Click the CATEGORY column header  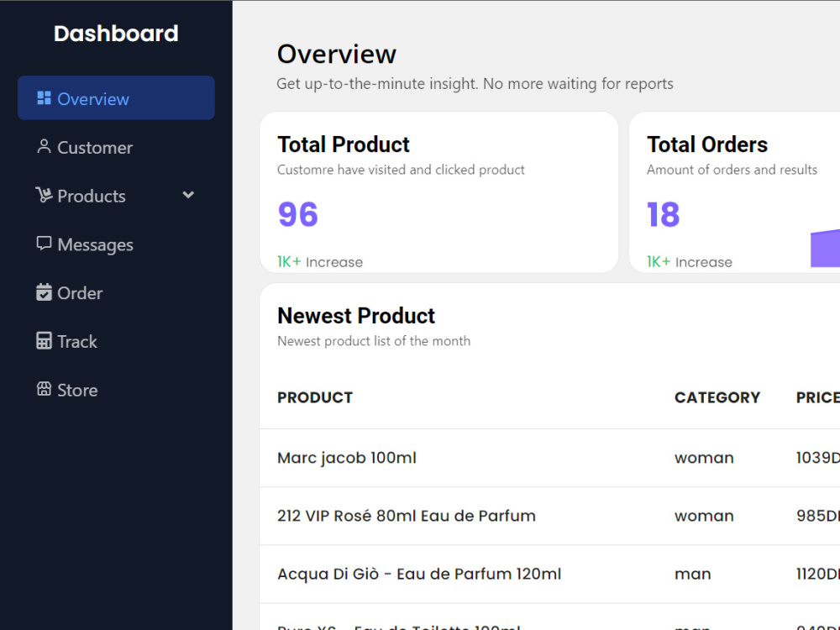[717, 397]
